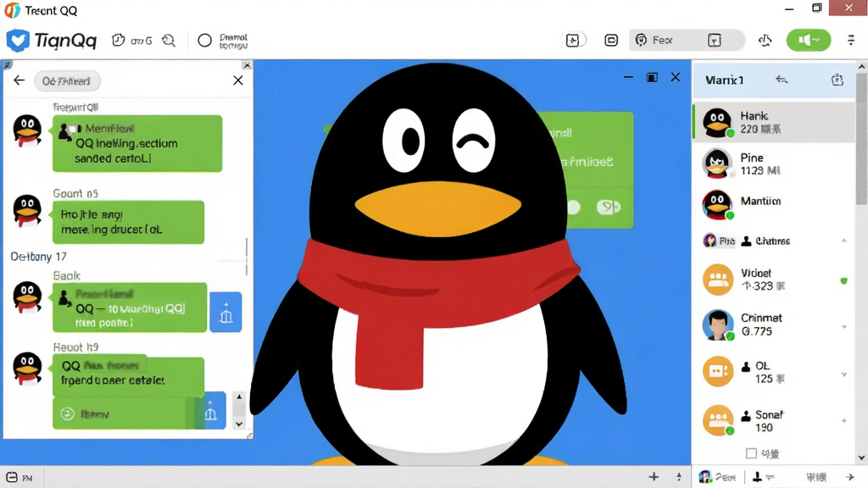
Task: Click the chat list scroll up arrow
Action: click(x=239, y=396)
